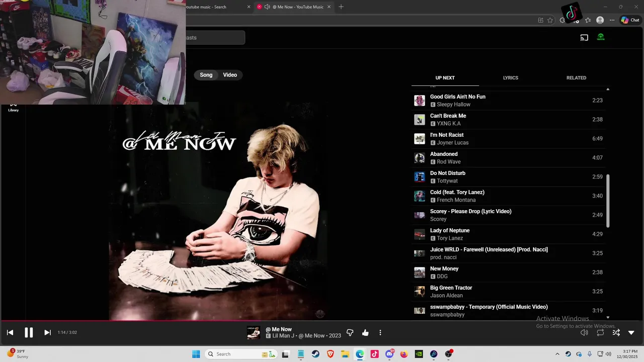Screen dimensions: 644x362
Task: Play Lady of Neptune
Action: click(x=508, y=234)
